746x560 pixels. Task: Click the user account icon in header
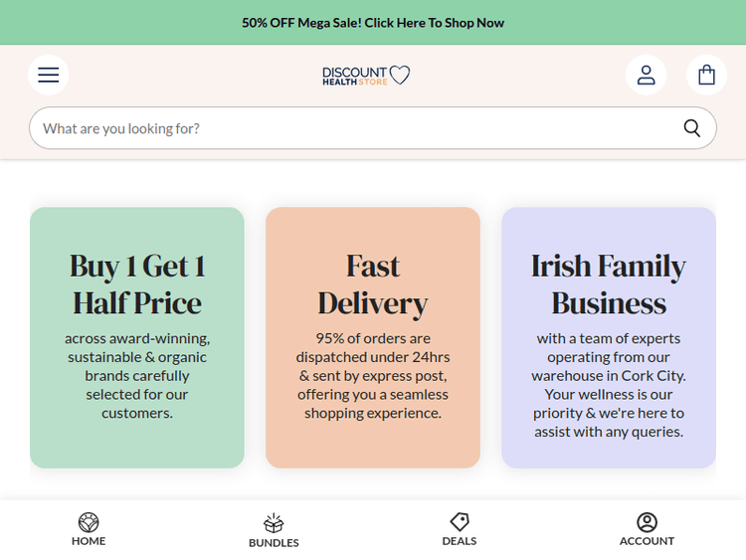pos(646,75)
